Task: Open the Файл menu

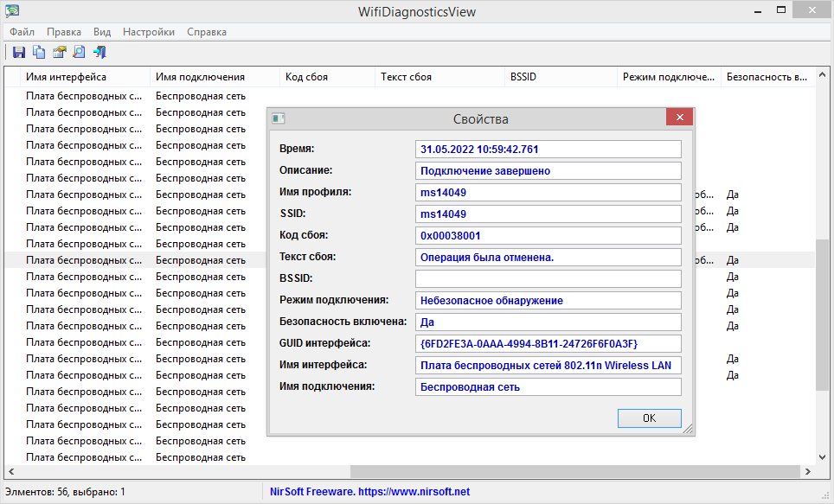Action: click(x=22, y=32)
